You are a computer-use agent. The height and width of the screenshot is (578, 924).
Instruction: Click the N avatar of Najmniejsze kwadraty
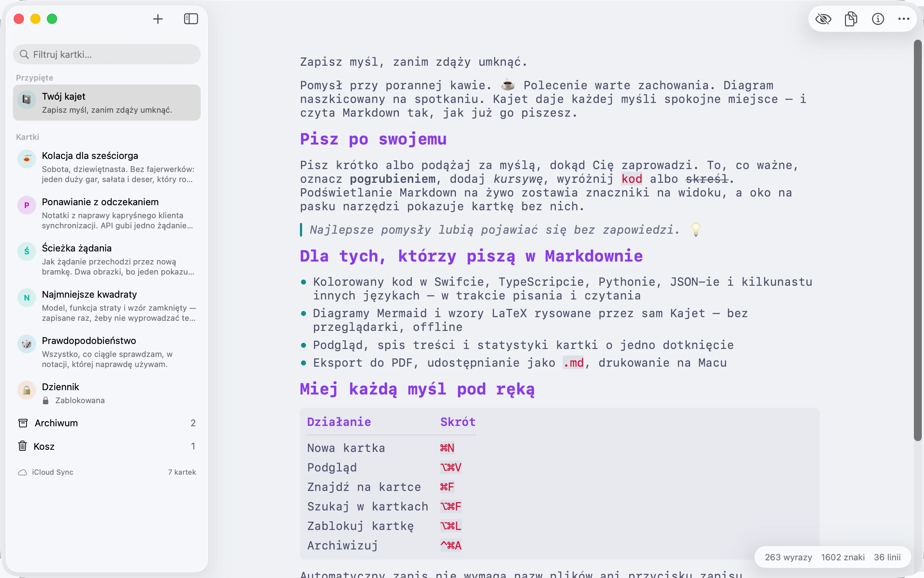point(27,297)
